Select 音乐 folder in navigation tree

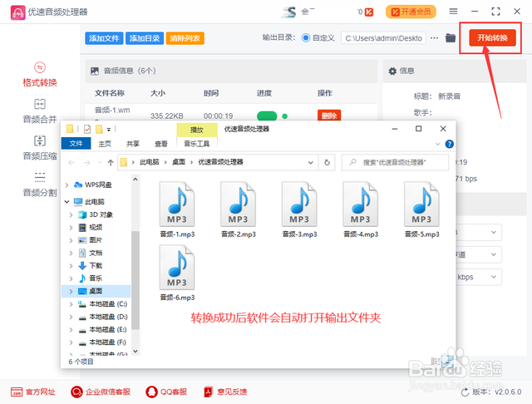[96, 278]
